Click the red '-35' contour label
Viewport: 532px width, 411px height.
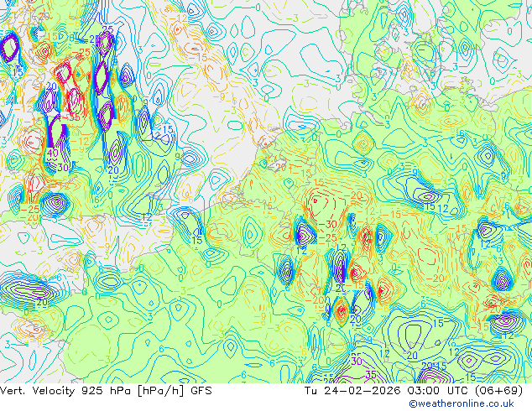71,117
